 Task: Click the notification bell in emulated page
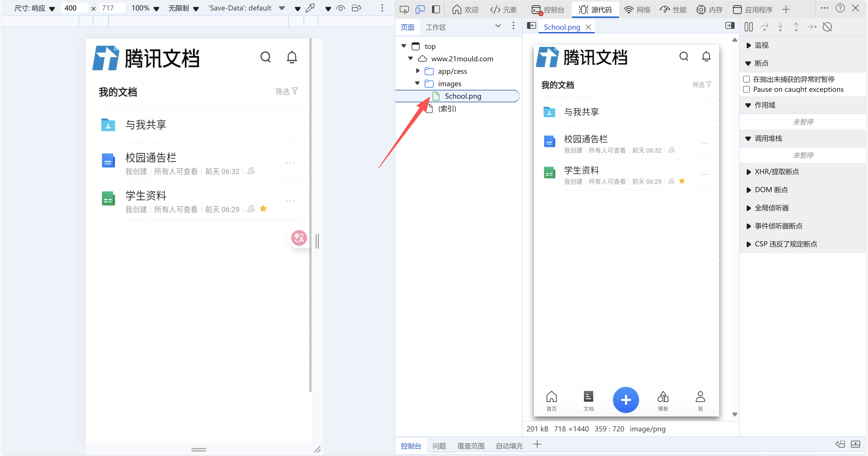pyautogui.click(x=292, y=57)
